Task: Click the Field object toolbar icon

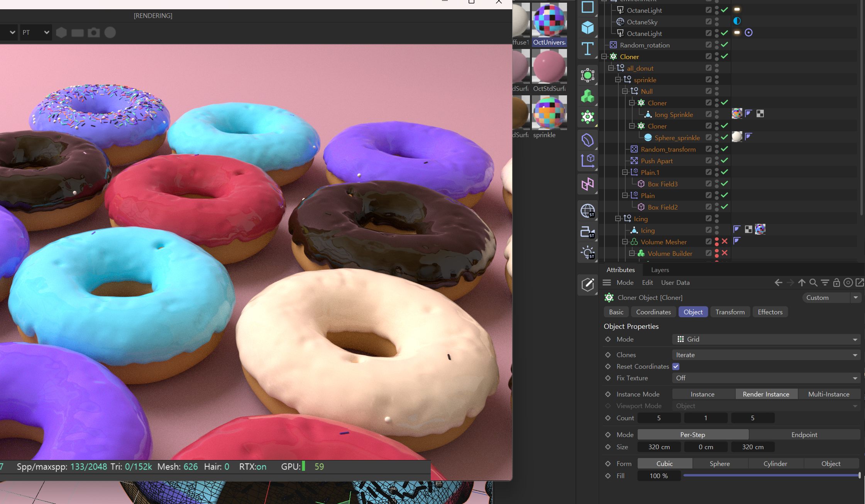Action: (x=587, y=161)
